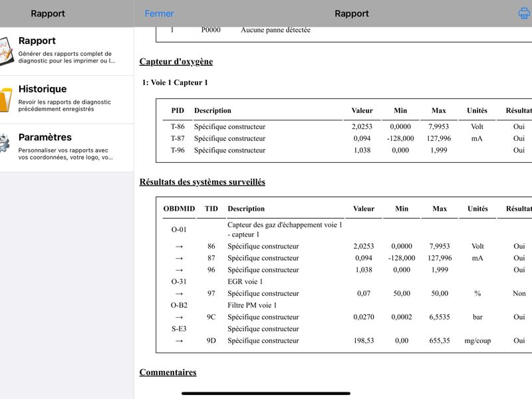Click the 198,53 value in 9D row
The height and width of the screenshot is (399, 532).
pyautogui.click(x=364, y=340)
